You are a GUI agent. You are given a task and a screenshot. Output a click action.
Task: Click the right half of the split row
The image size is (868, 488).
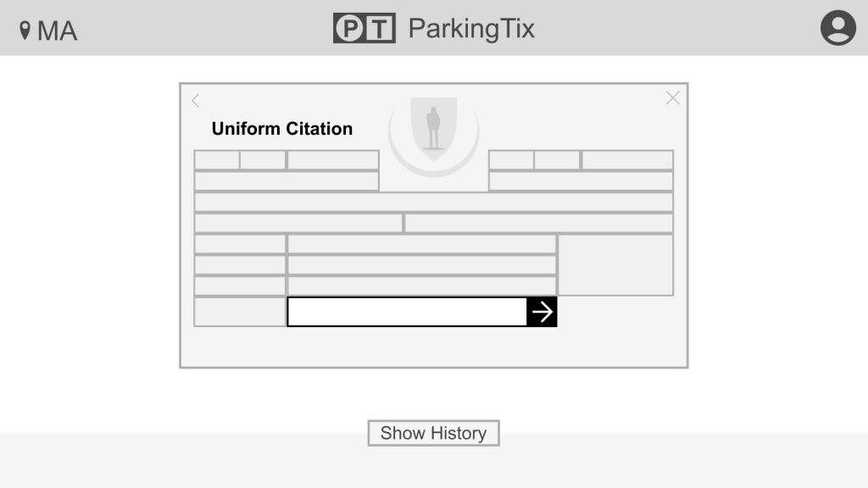538,223
